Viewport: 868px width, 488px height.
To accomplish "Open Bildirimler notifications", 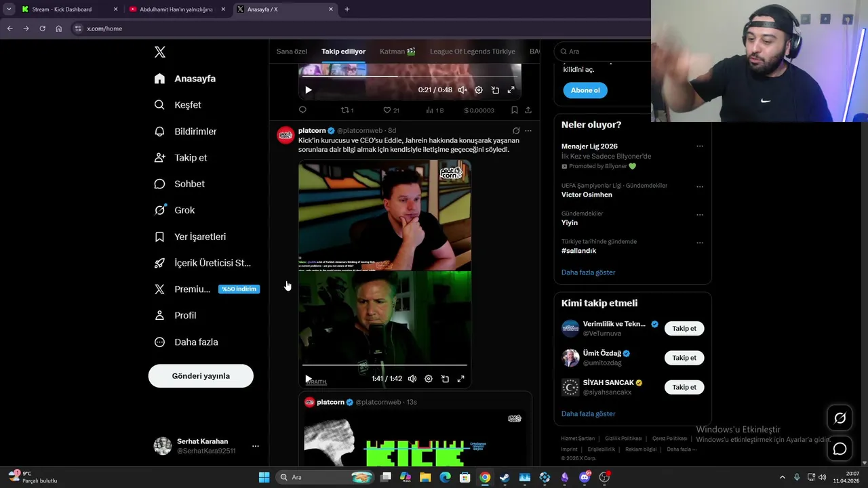I will pyautogui.click(x=186, y=131).
